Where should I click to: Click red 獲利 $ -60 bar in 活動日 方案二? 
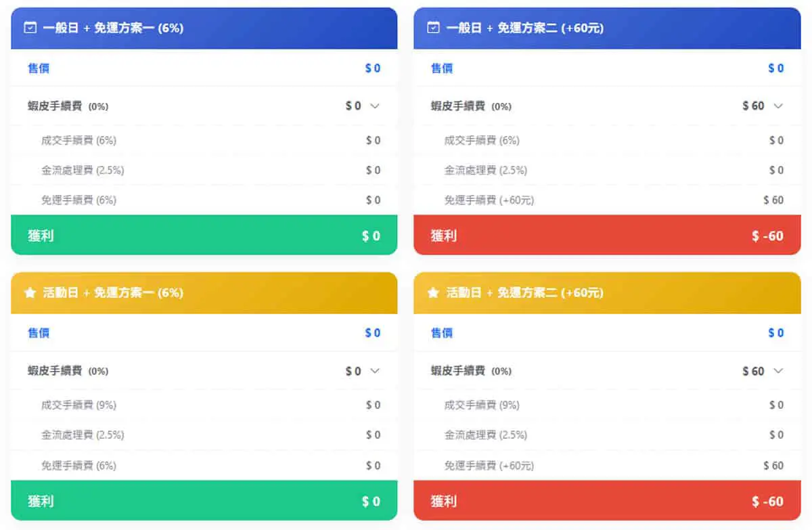(607, 500)
